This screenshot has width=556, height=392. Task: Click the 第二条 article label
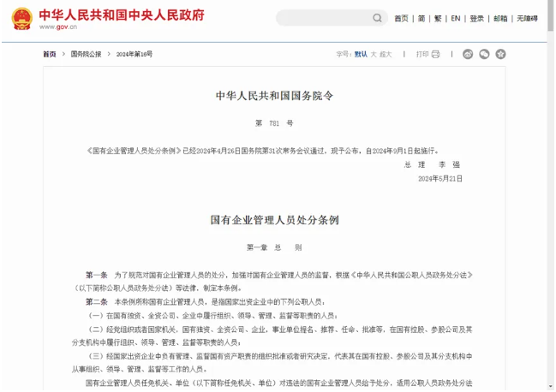point(97,302)
